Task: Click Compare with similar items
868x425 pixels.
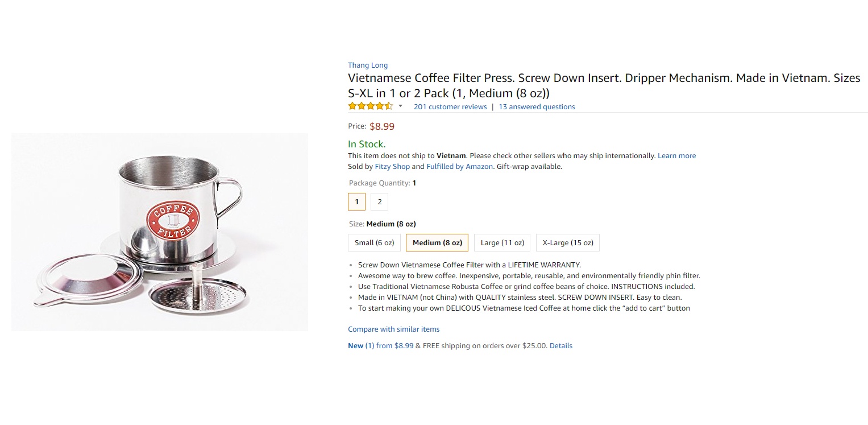Action: coord(393,329)
